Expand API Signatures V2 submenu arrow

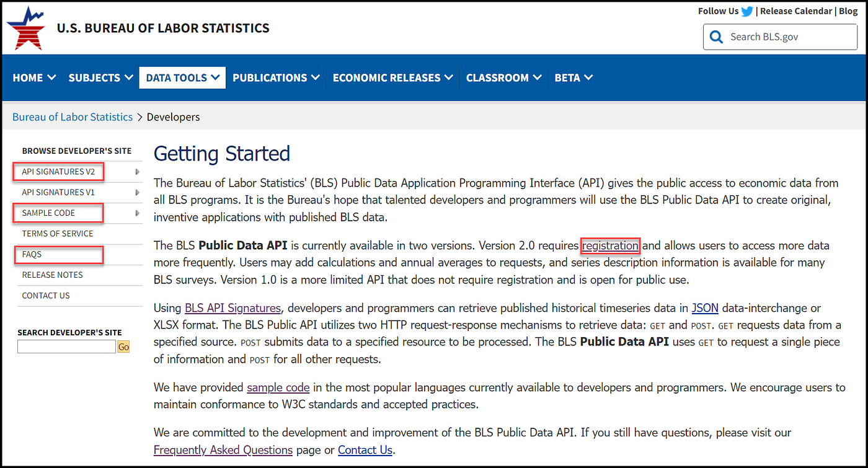[137, 172]
